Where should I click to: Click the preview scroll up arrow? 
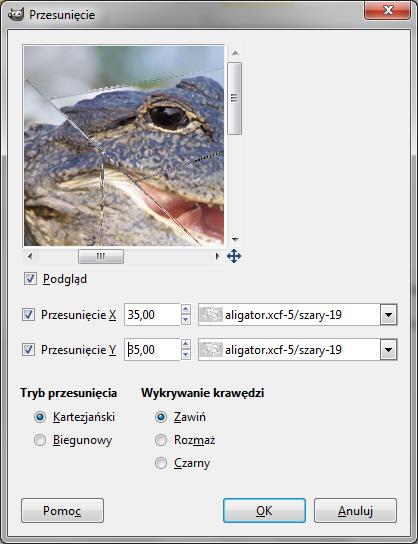[x=235, y=53]
